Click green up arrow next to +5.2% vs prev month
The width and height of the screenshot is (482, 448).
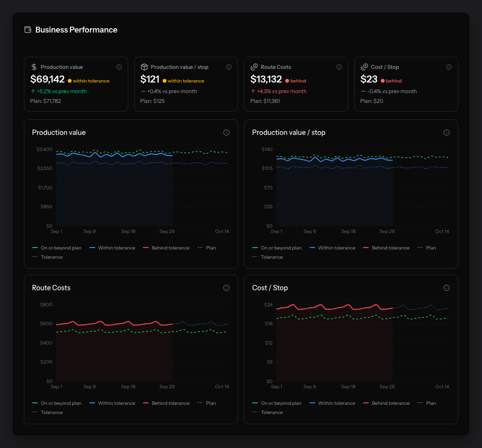coord(33,91)
